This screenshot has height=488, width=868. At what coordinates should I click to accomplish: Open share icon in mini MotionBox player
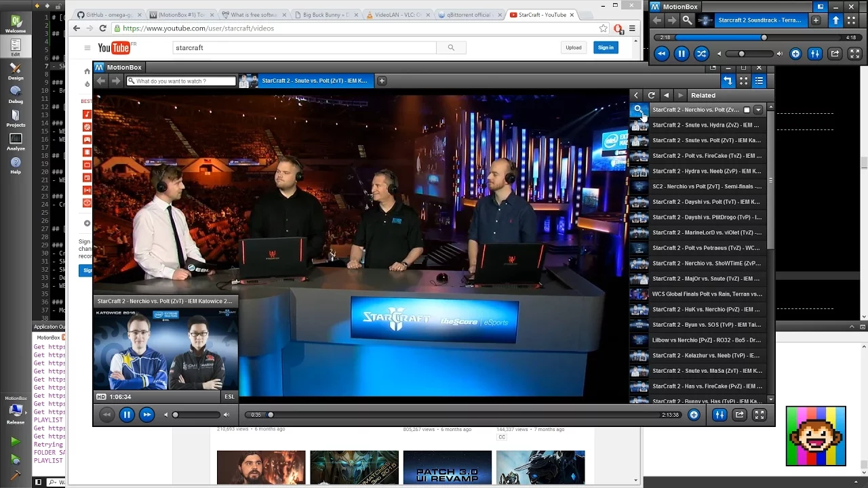835,54
